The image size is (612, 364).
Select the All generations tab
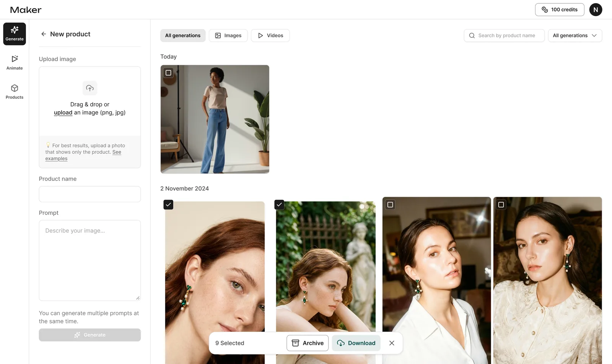click(x=183, y=36)
